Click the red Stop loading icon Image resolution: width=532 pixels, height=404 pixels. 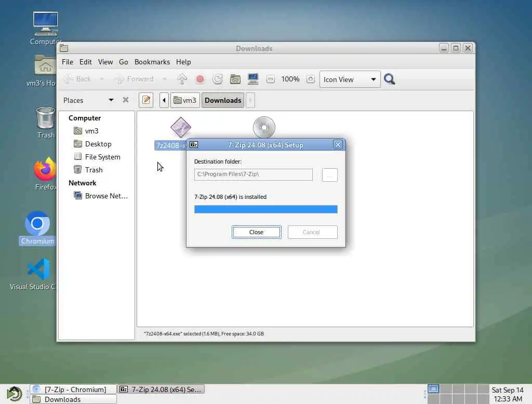(x=200, y=79)
